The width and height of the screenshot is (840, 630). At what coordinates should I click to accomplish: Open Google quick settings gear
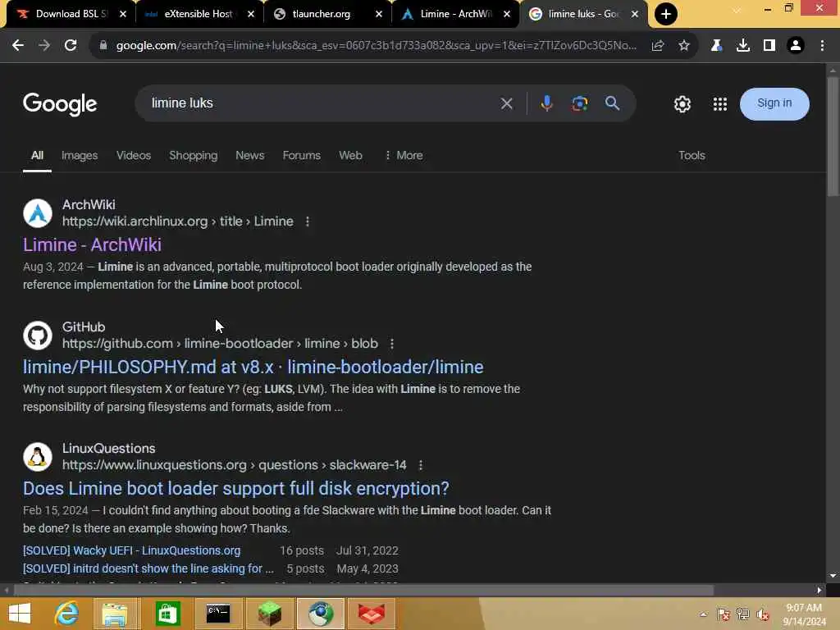[x=682, y=104]
